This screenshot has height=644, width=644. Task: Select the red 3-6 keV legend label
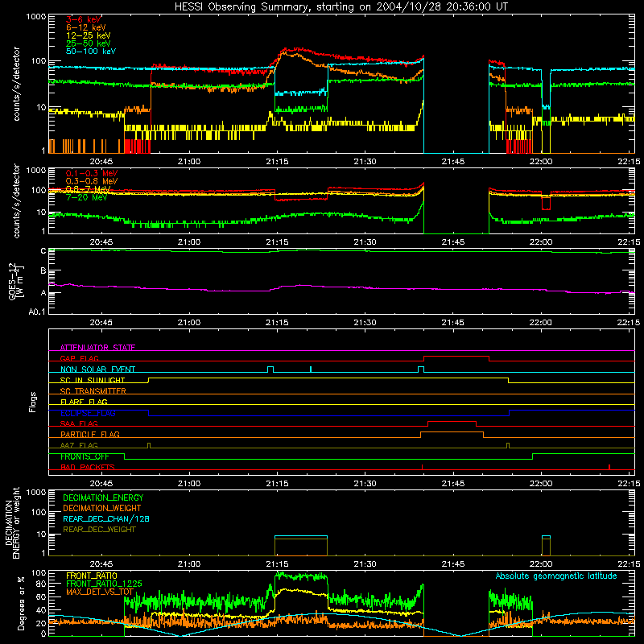[84, 19]
